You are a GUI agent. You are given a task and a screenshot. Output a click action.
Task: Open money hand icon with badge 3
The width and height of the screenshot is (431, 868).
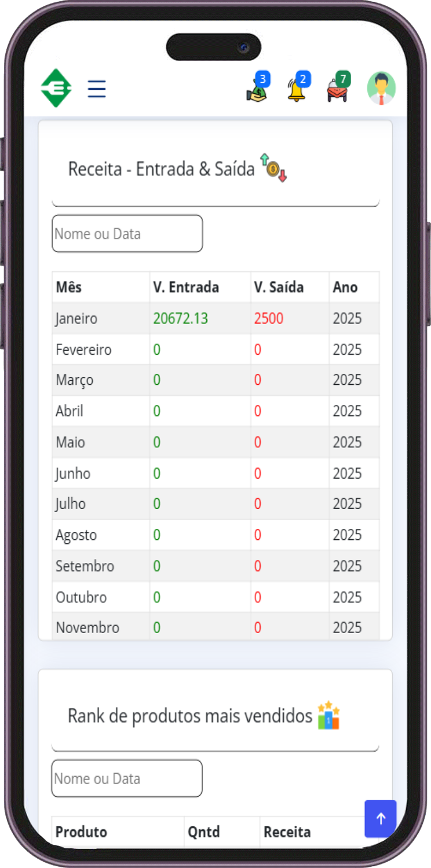257,88
